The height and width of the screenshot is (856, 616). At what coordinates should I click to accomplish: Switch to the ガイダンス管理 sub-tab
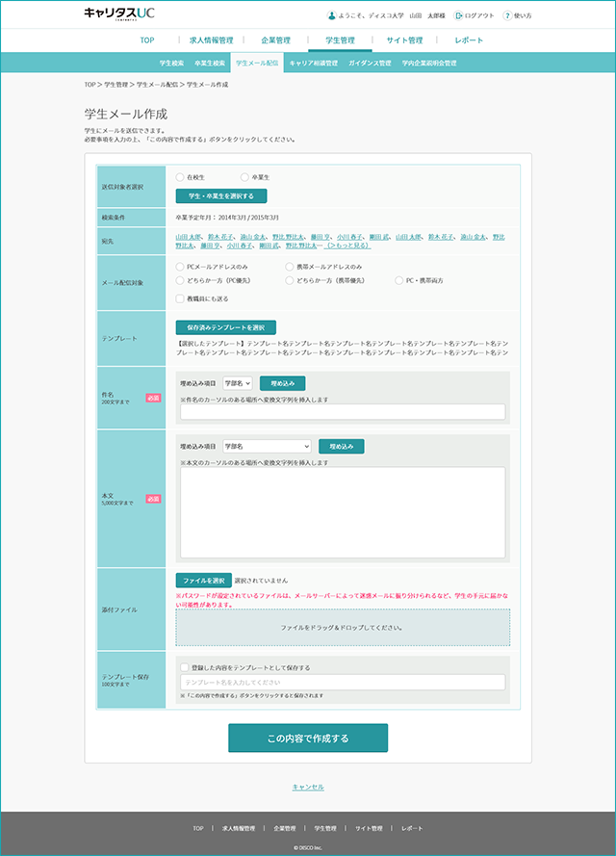[x=370, y=63]
